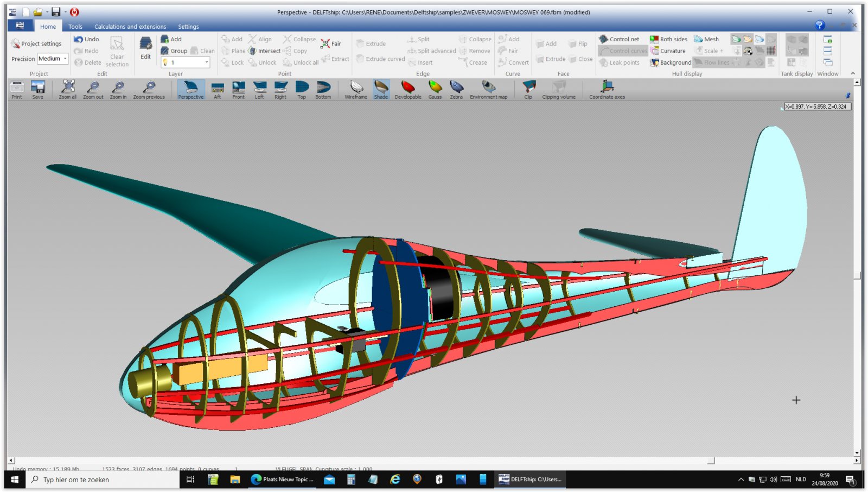Click the Print icon in the view toolbar
This screenshot has width=868, height=492.
[x=17, y=90]
